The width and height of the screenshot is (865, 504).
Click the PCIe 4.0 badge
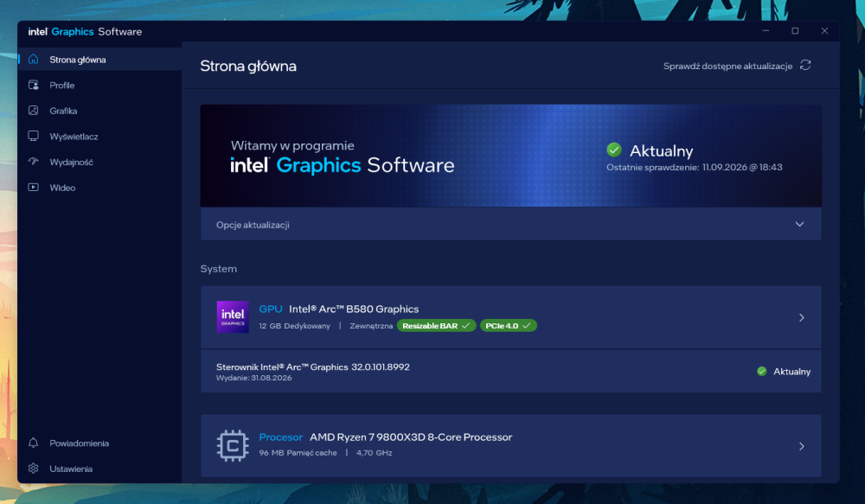point(508,325)
